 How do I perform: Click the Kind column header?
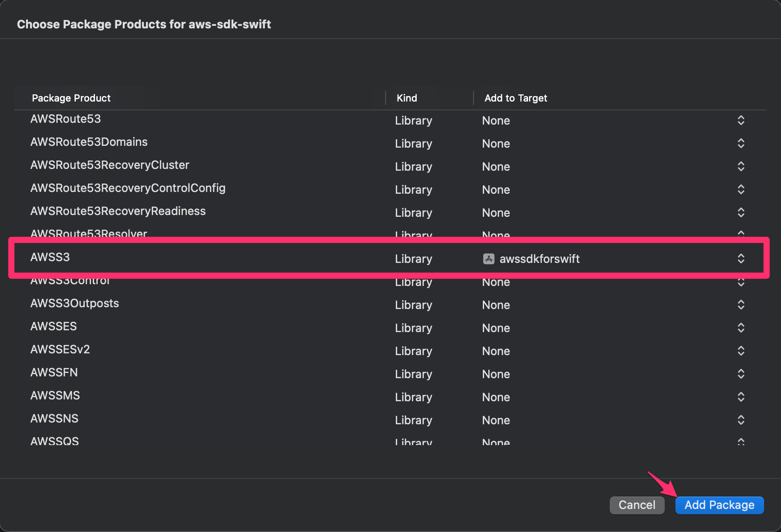pos(406,98)
